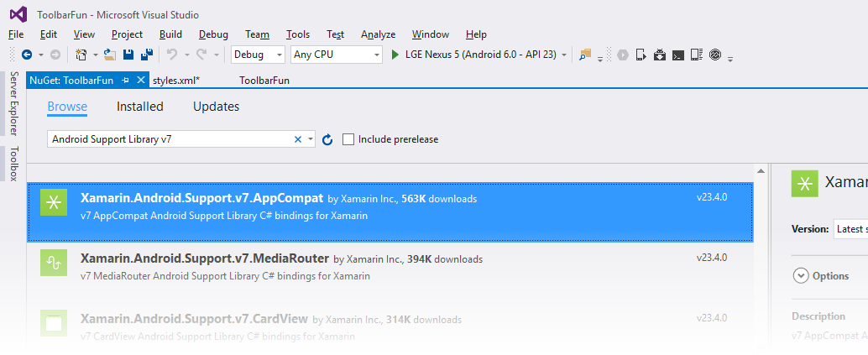
Task: Open the LGE Nexus 5 device dropdown arrow
Action: (564, 55)
